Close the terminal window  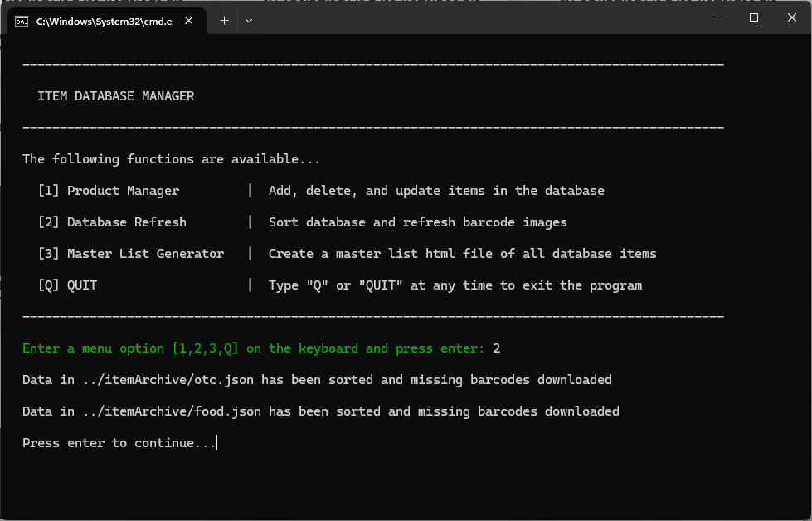(791, 17)
